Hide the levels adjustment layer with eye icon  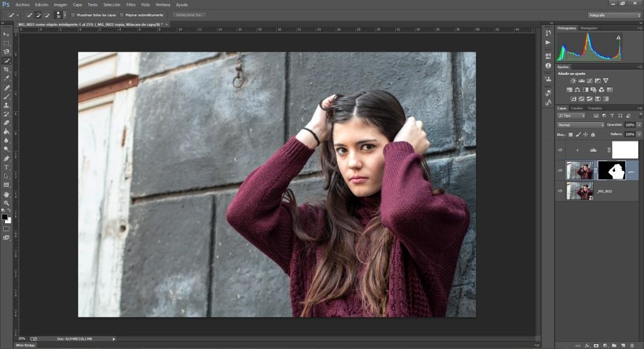560,150
